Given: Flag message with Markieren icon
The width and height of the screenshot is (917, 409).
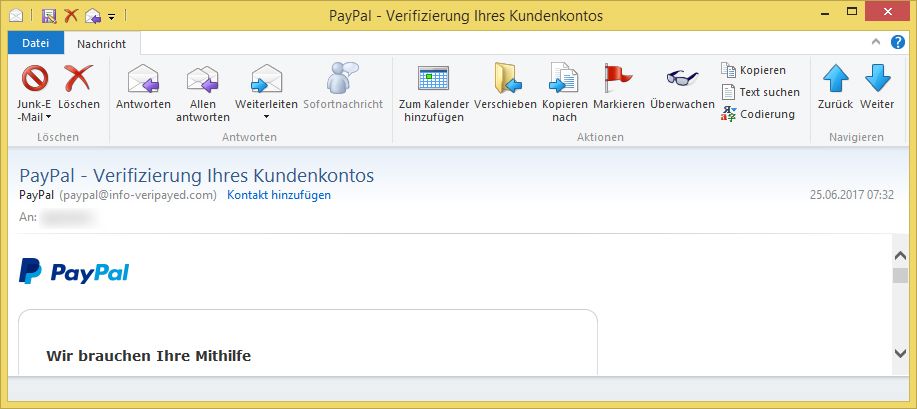Looking at the screenshot, I should pos(618,78).
